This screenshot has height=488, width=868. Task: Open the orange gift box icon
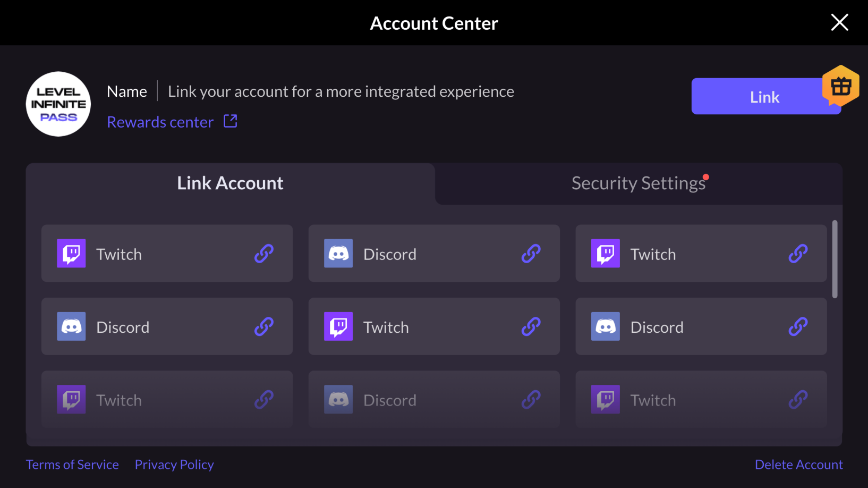pyautogui.click(x=840, y=86)
